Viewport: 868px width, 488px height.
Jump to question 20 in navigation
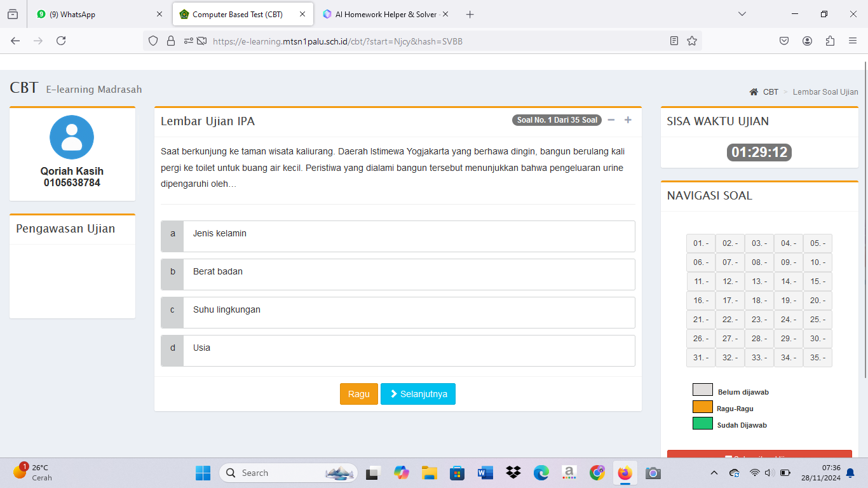coord(818,301)
